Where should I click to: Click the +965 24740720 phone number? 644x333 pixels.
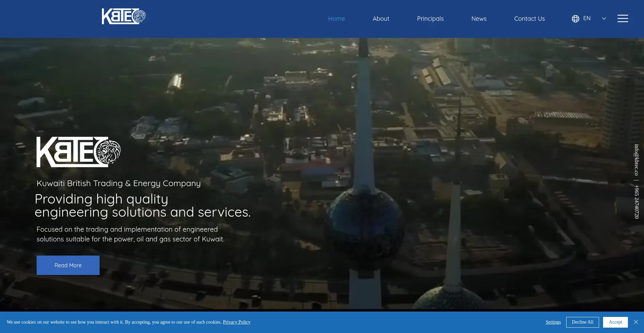coord(636,202)
